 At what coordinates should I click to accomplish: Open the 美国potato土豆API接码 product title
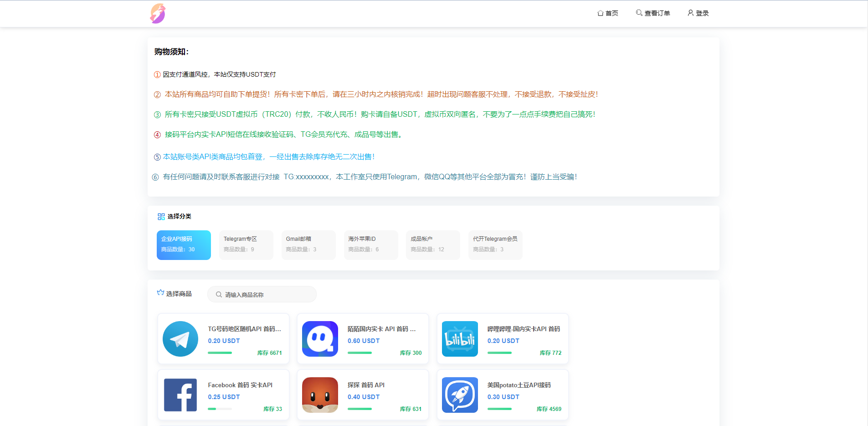coord(519,385)
